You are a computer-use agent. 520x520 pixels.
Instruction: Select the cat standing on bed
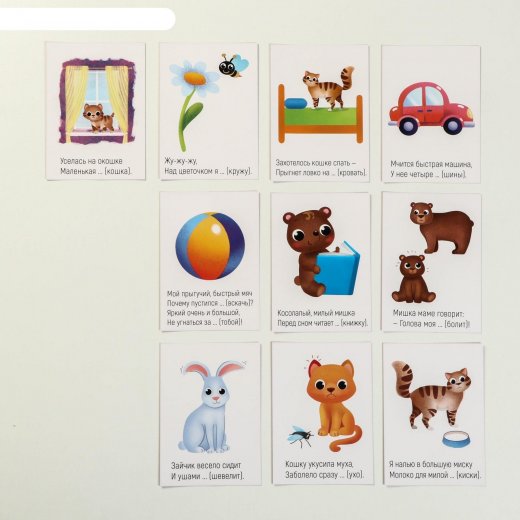click(x=328, y=88)
